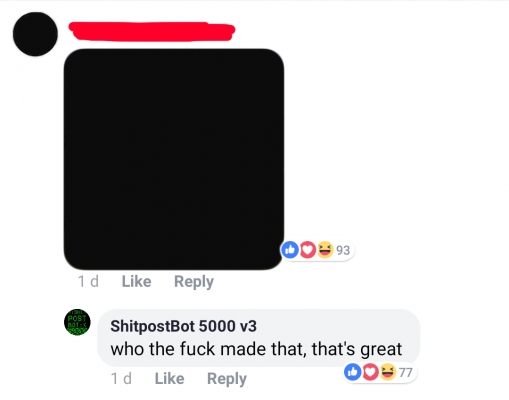Reply to the image comment
This screenshot has width=509, height=400.
[x=194, y=282]
